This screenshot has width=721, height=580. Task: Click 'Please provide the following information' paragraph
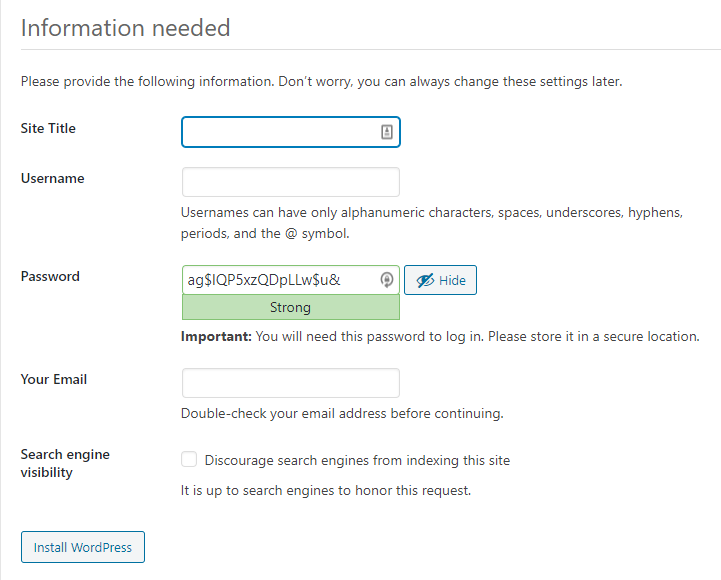[321, 81]
